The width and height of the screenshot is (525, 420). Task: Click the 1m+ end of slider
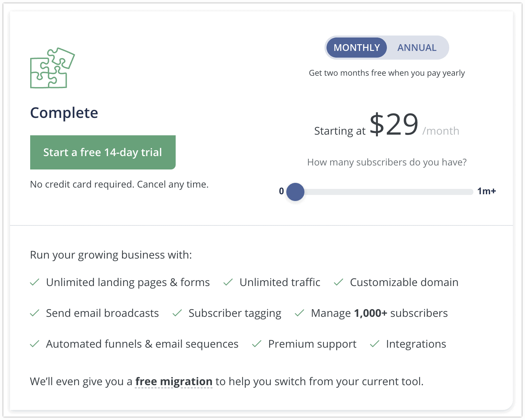(486, 191)
